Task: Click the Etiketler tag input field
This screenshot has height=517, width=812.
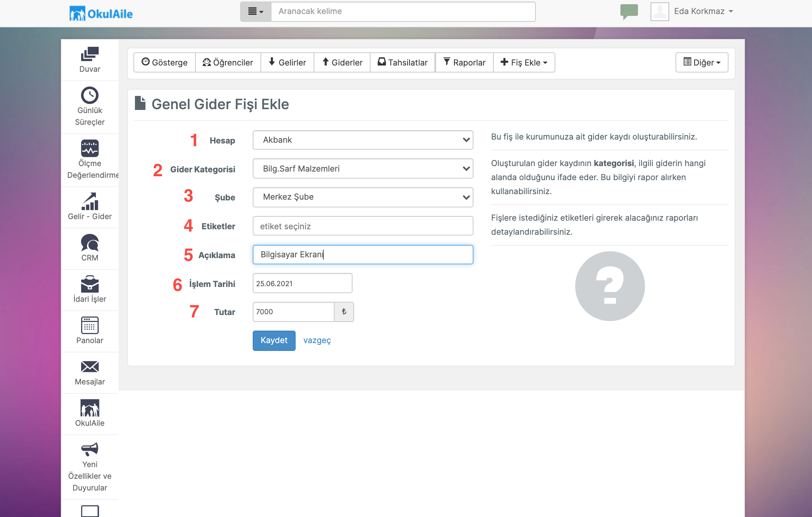Action: [363, 226]
